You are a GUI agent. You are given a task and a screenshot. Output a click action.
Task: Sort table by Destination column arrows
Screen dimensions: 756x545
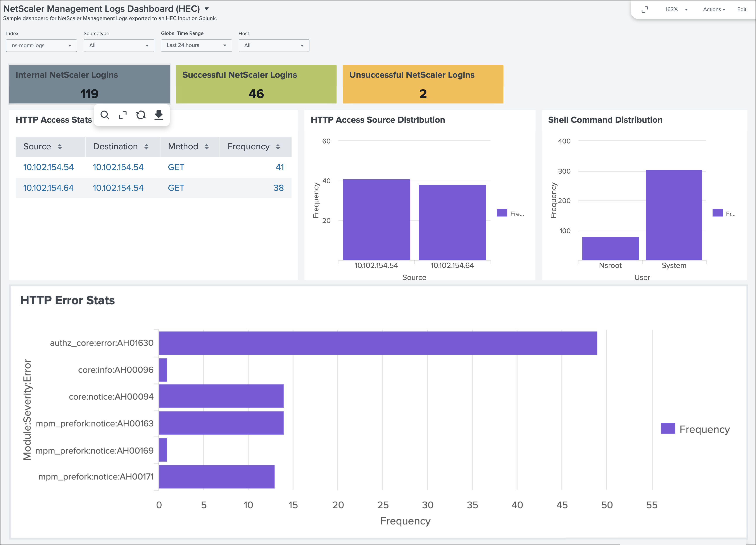click(x=146, y=147)
